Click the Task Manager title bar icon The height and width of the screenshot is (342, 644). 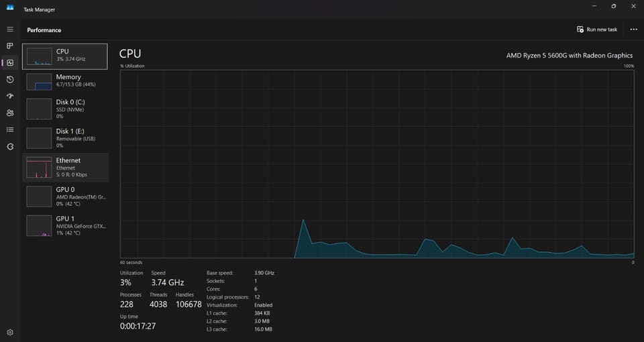10,8
